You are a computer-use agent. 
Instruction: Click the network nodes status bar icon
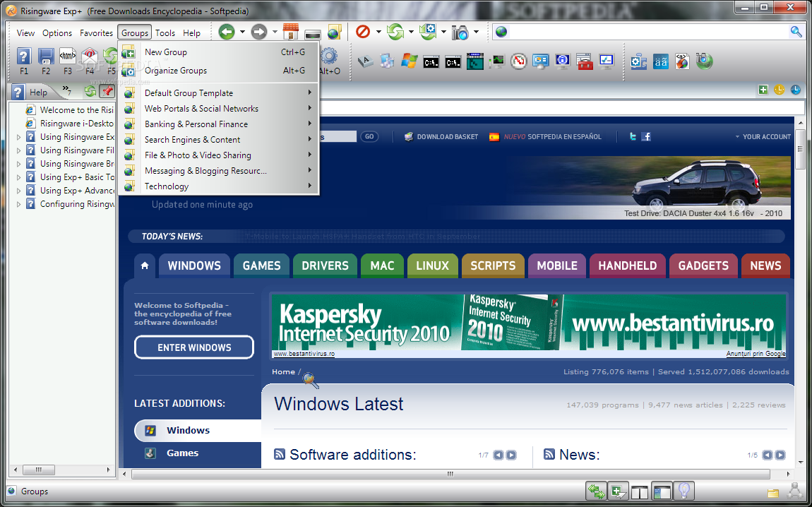(x=795, y=490)
